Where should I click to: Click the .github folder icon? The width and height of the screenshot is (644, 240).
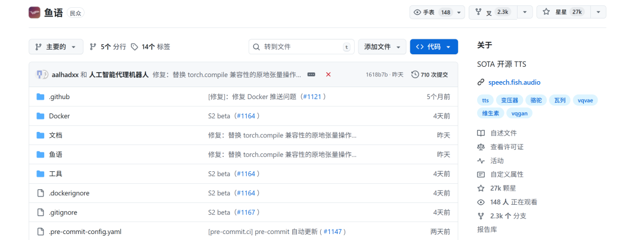(41, 97)
